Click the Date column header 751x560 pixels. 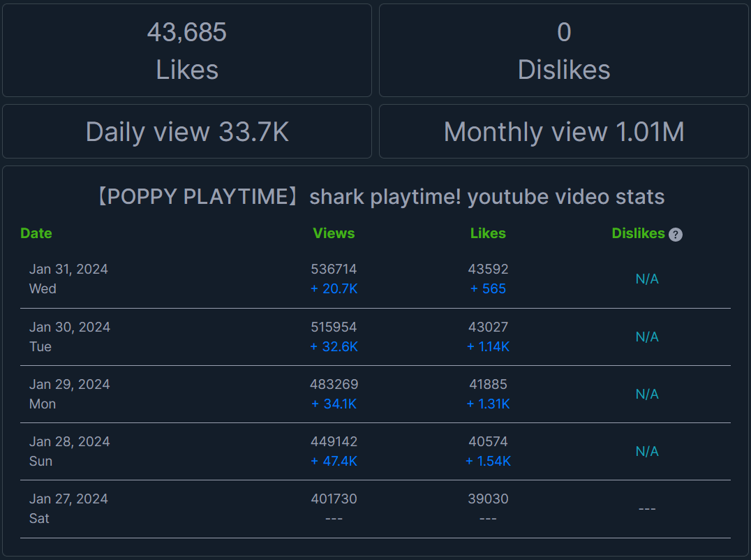[36, 233]
